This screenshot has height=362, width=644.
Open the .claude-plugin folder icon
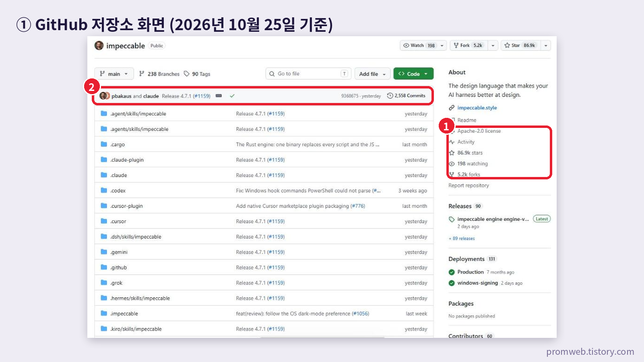(x=104, y=159)
